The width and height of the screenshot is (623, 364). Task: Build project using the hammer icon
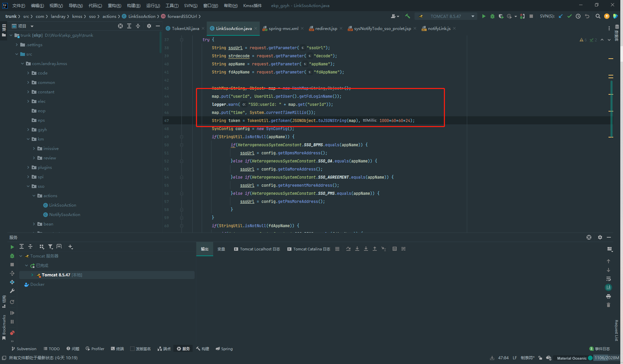pyautogui.click(x=407, y=16)
